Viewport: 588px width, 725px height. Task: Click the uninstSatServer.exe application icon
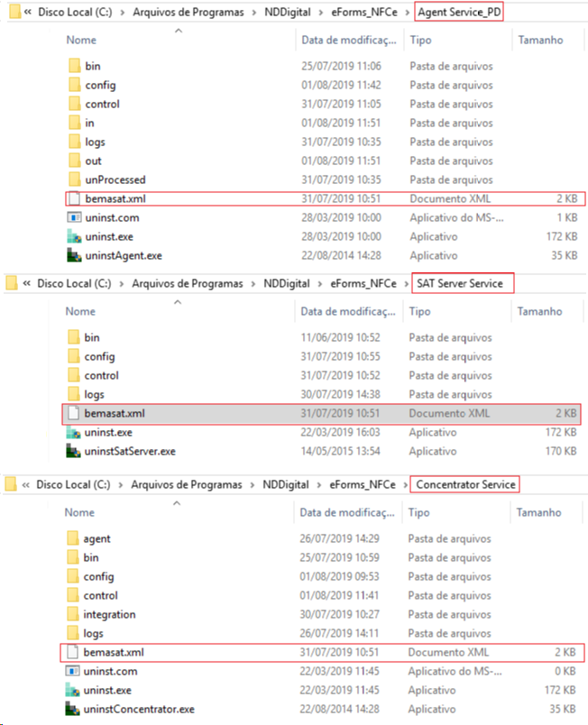pyautogui.click(x=73, y=451)
